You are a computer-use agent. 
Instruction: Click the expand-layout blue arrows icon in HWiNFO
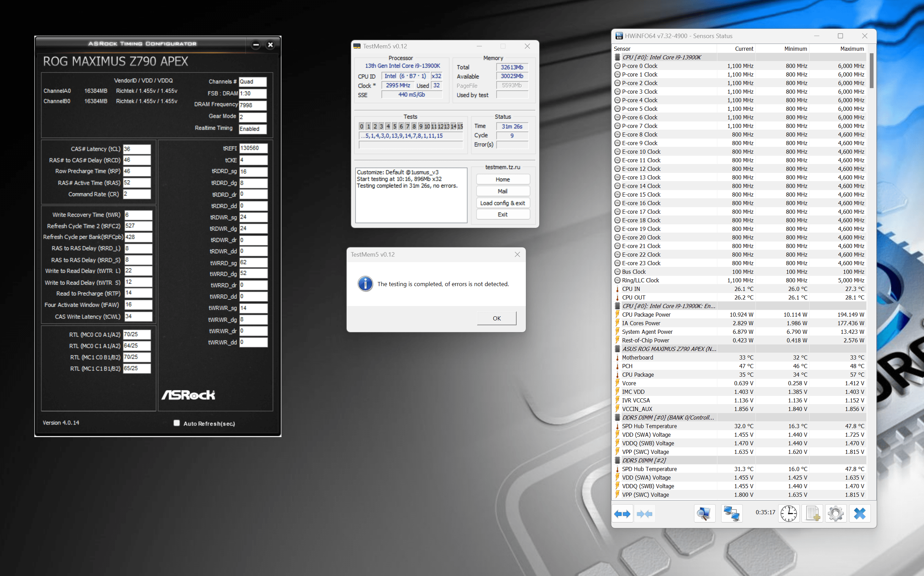622,514
